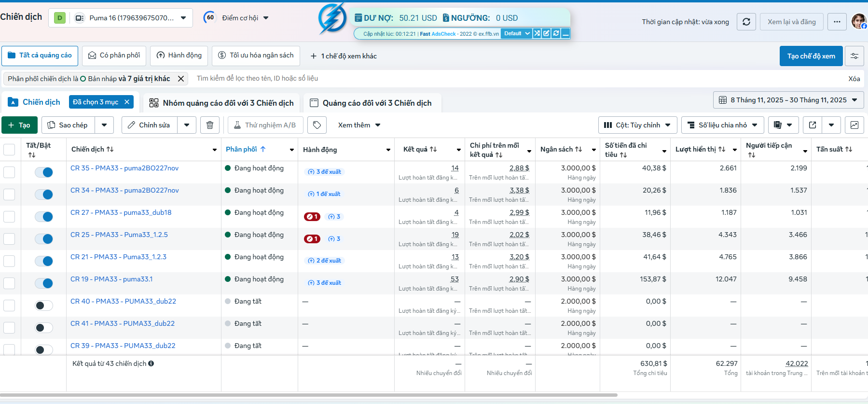Click the sync icon in Fast AdsCheck bar
The height and width of the screenshot is (404, 868).
click(x=556, y=33)
